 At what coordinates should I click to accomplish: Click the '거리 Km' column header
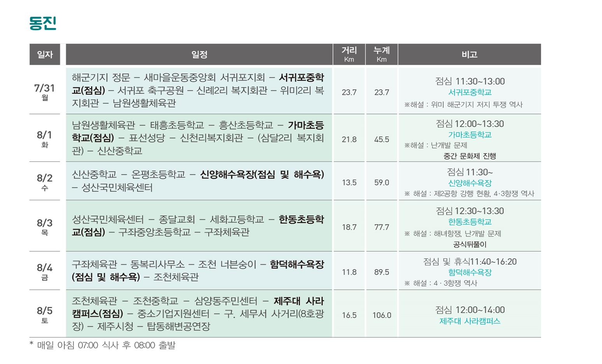coord(349,54)
